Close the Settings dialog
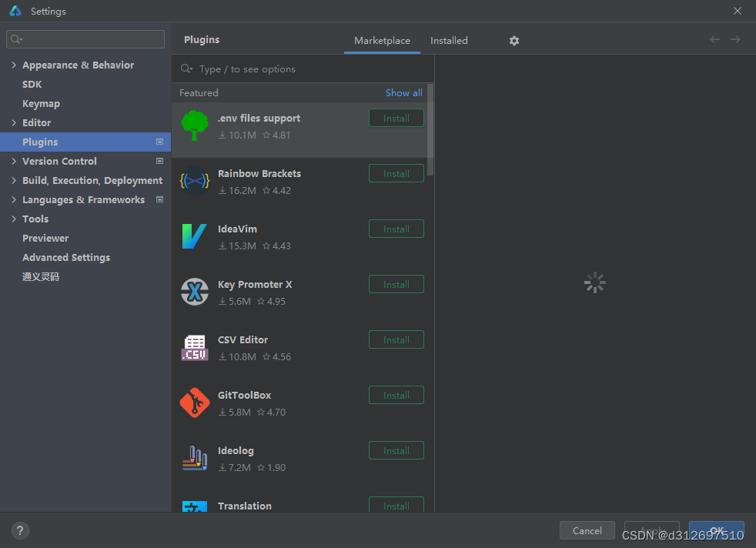Screen dimensions: 756x548 [738, 11]
